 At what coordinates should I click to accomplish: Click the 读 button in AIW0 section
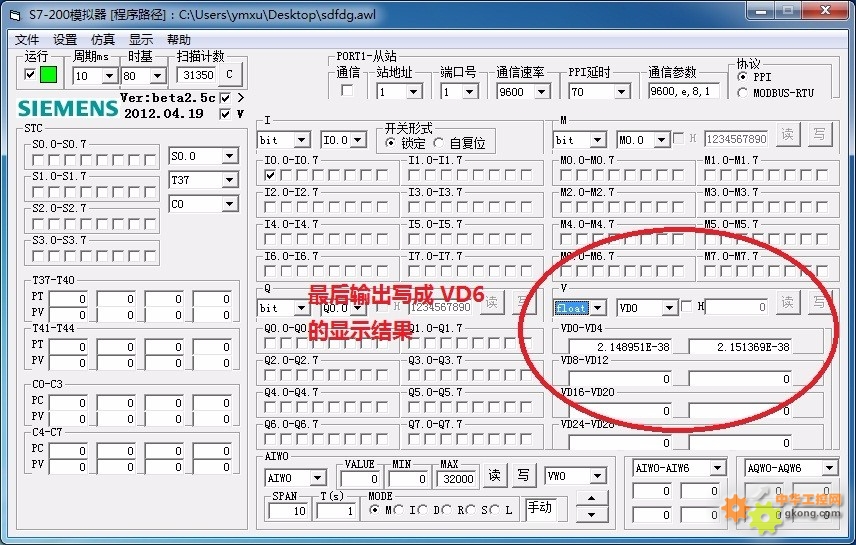pyautogui.click(x=495, y=476)
